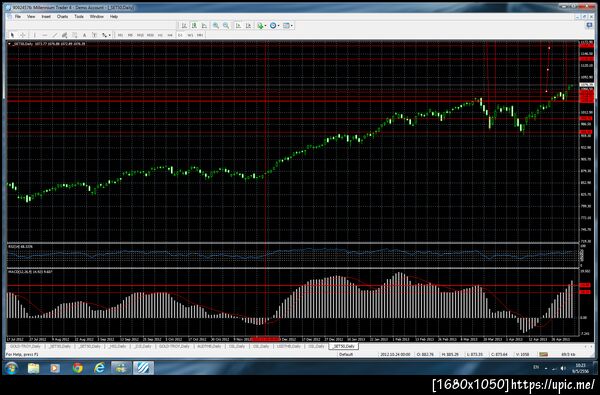Click the Default profile in status bar
This screenshot has width=600, height=395.
point(346,354)
